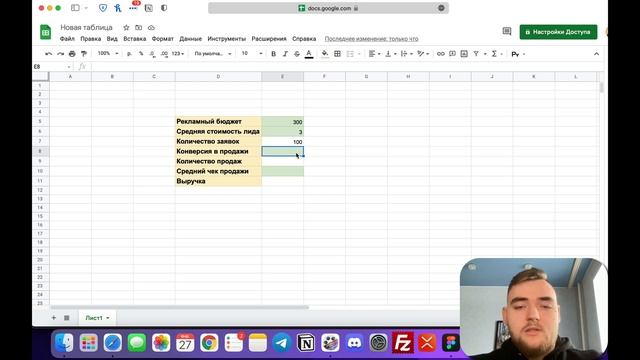Open the Формат menu

pos(162,39)
